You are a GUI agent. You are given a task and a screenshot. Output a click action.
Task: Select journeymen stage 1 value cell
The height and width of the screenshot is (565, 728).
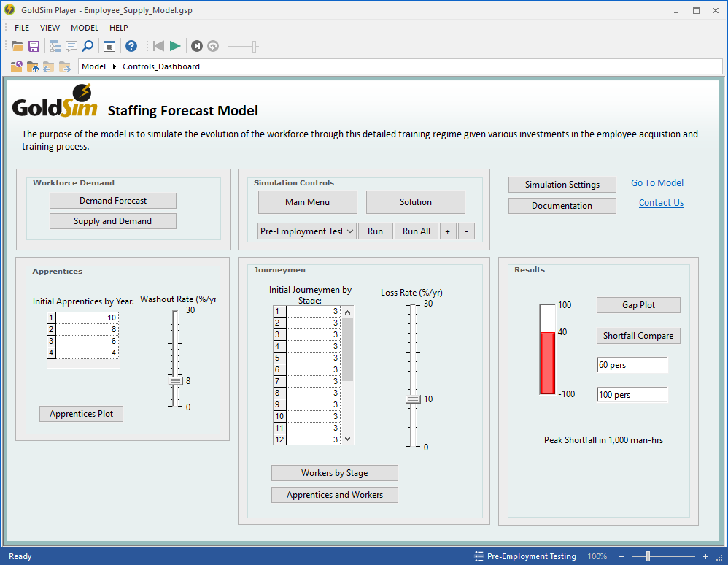click(313, 311)
